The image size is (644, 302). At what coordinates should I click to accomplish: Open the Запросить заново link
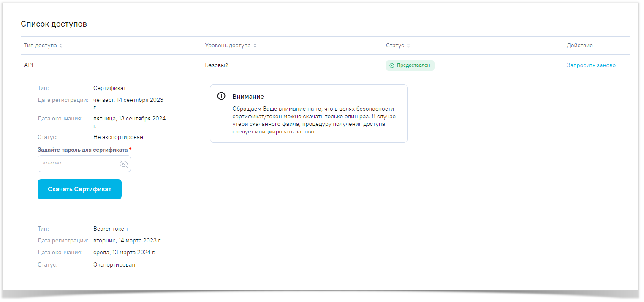tap(591, 65)
